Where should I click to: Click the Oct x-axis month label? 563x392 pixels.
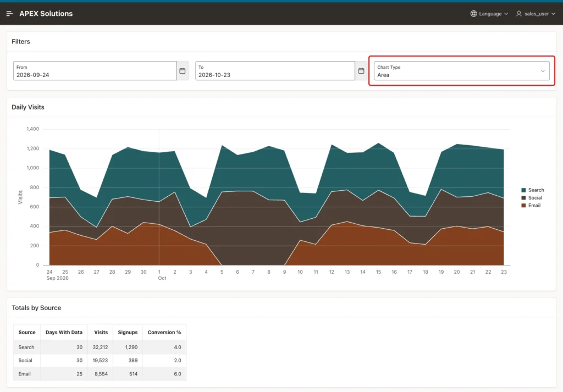click(162, 278)
